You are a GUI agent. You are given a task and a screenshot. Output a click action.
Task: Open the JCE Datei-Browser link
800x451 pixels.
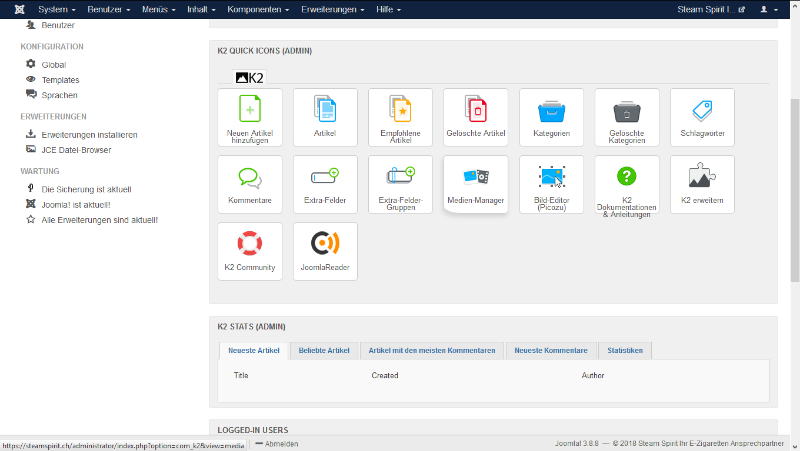pos(76,150)
